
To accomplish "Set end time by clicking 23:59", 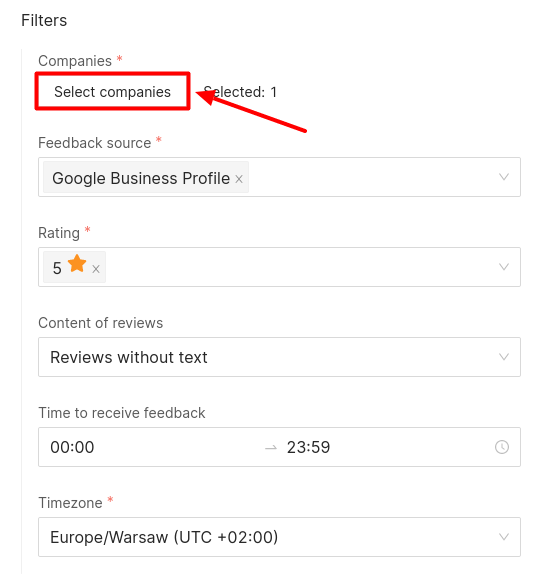I will pyautogui.click(x=309, y=447).
